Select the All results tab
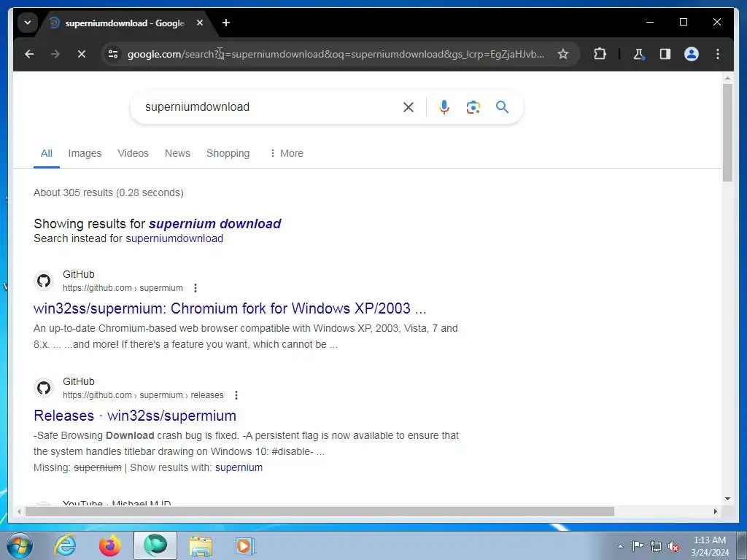Image resolution: width=747 pixels, height=560 pixels. pyautogui.click(x=46, y=153)
